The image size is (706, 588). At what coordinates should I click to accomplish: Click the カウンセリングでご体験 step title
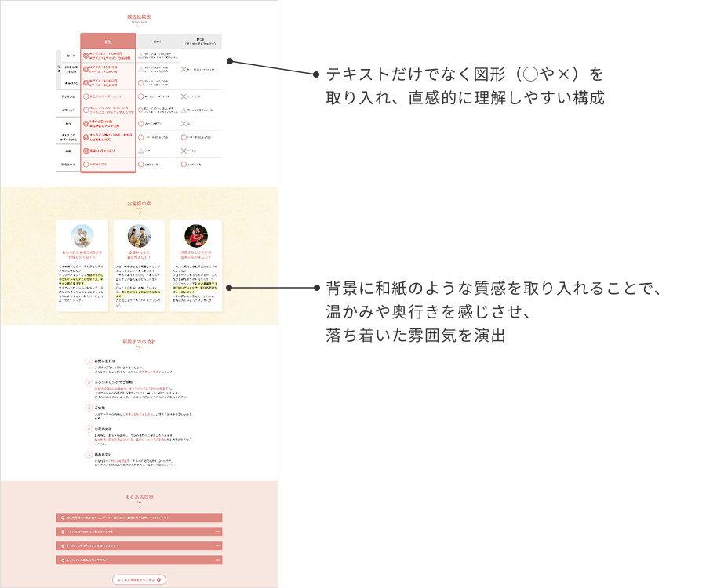coord(114,383)
